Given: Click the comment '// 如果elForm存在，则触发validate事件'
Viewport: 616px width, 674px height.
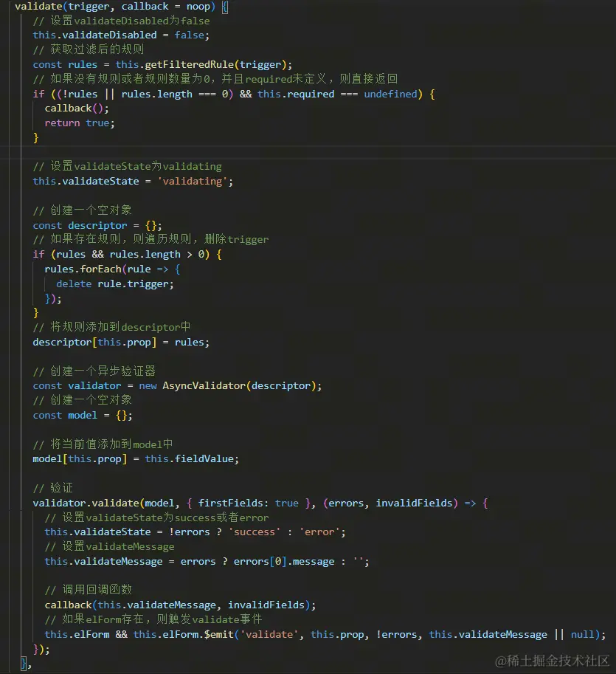Looking at the screenshot, I should click(x=153, y=619).
